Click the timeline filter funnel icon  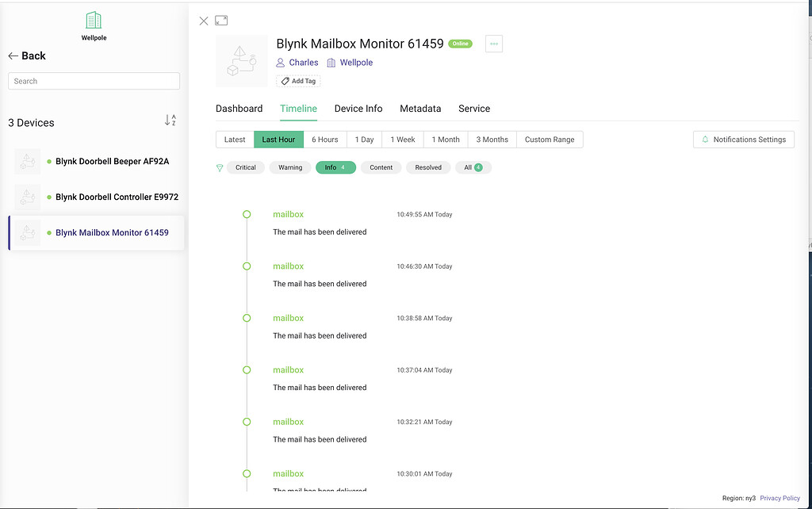click(220, 168)
